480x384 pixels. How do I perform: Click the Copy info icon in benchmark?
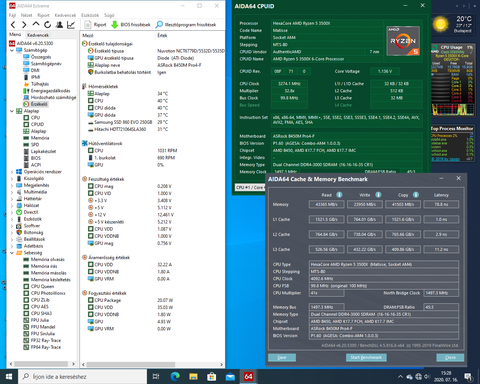pos(416,195)
